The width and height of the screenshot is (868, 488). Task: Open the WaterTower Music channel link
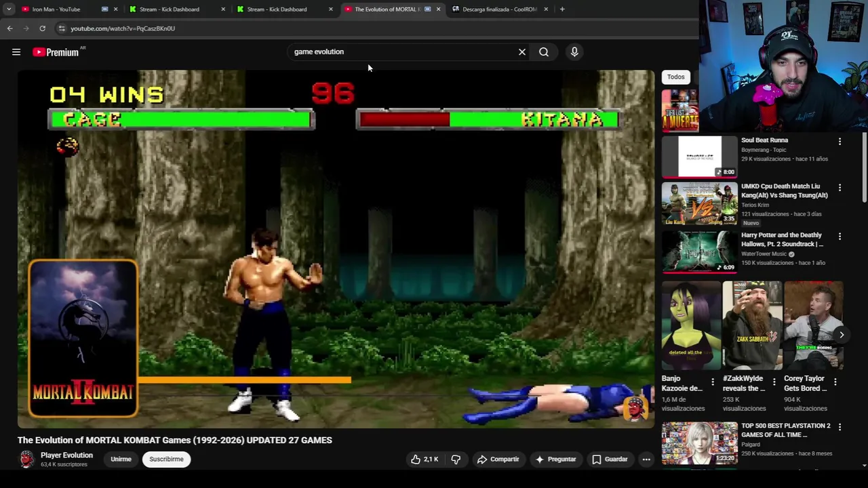click(x=764, y=254)
